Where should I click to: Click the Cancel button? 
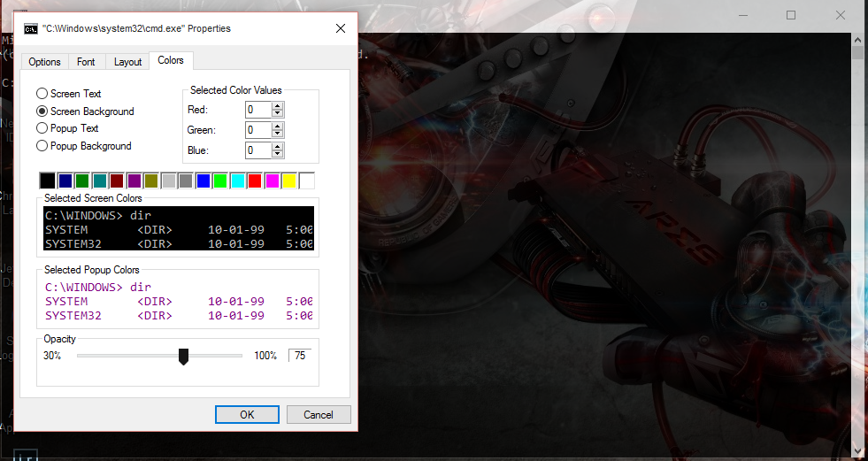pyautogui.click(x=319, y=414)
